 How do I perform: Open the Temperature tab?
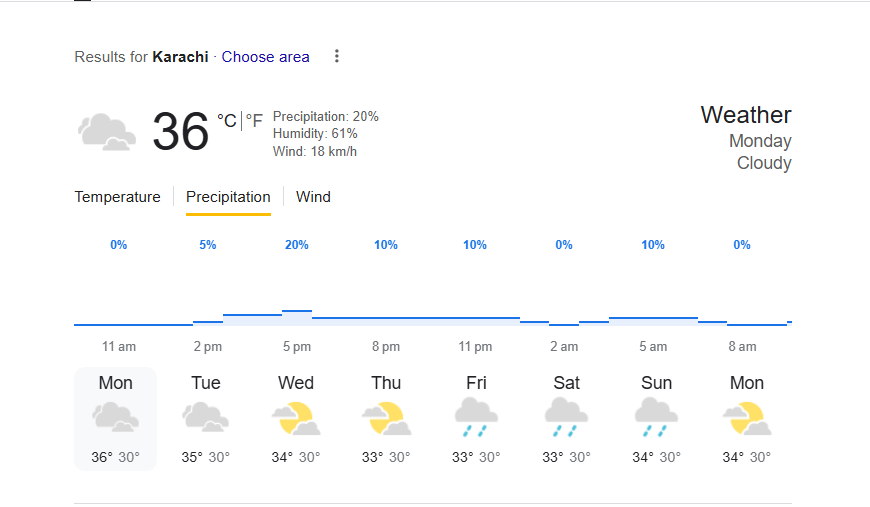click(118, 197)
